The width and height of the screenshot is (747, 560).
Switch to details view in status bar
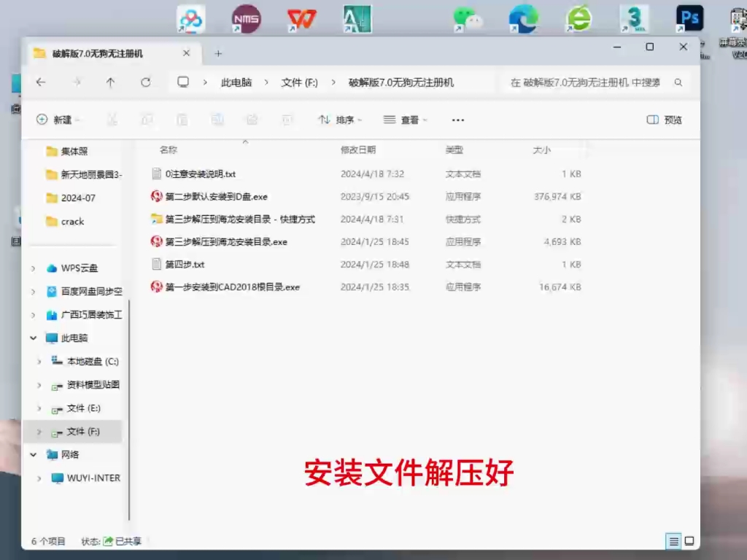tap(672, 541)
